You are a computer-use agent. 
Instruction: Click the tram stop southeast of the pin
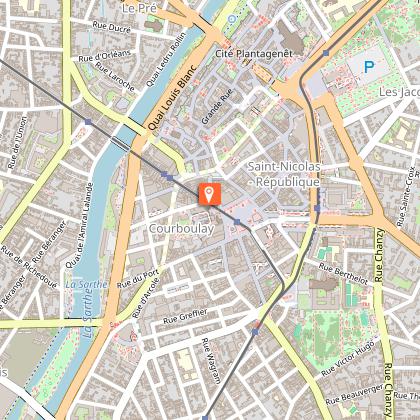click(x=237, y=222)
